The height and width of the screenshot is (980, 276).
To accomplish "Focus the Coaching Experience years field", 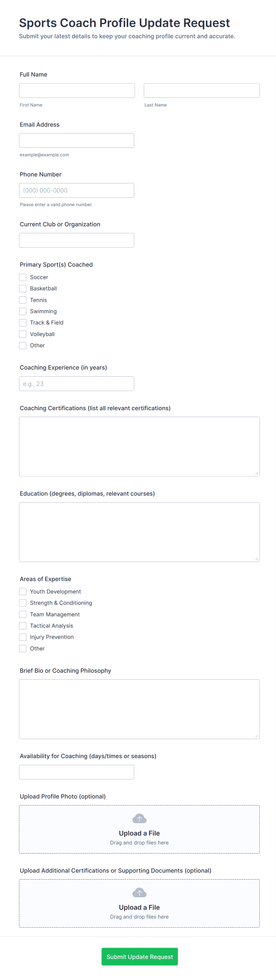I will (77, 384).
